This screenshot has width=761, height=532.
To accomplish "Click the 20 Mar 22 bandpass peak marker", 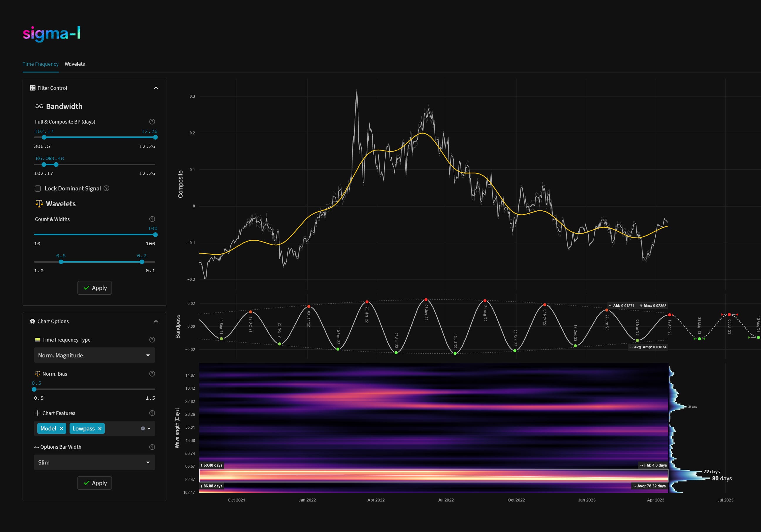I will (367, 302).
